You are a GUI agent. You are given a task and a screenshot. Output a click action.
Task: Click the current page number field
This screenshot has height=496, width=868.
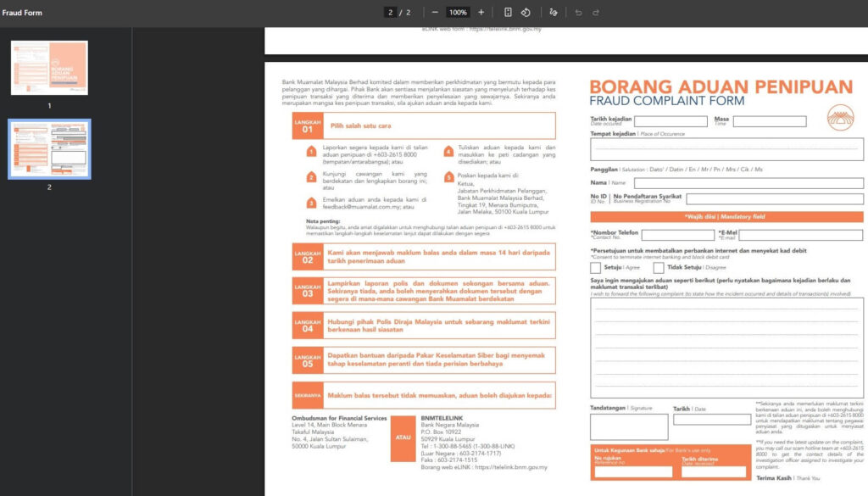pos(390,13)
